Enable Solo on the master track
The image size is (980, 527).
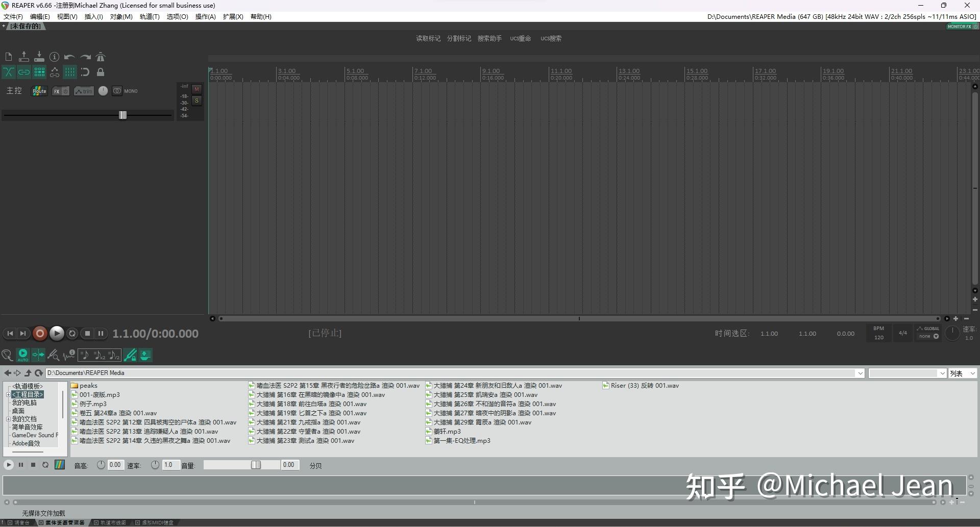point(197,101)
